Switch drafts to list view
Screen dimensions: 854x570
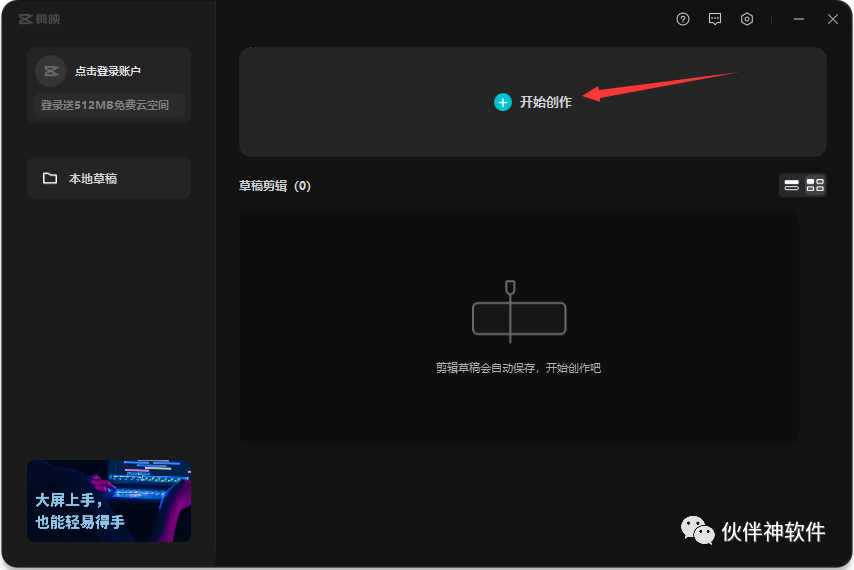click(x=791, y=186)
